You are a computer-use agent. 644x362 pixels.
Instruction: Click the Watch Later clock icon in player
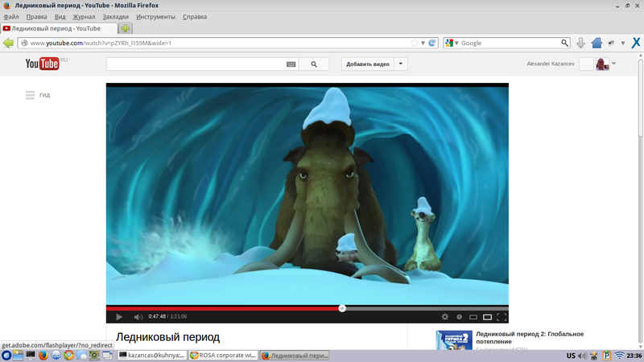tap(459, 317)
